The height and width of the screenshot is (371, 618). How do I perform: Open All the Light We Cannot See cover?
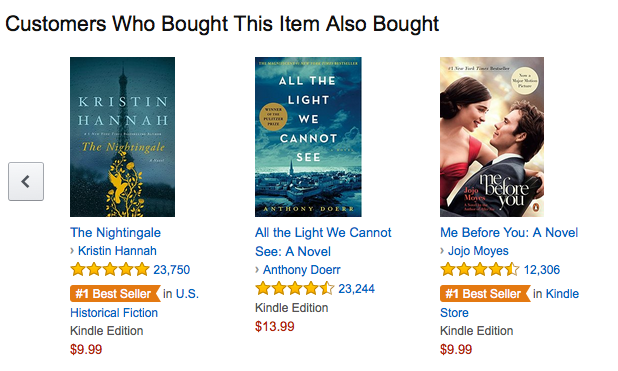click(308, 137)
